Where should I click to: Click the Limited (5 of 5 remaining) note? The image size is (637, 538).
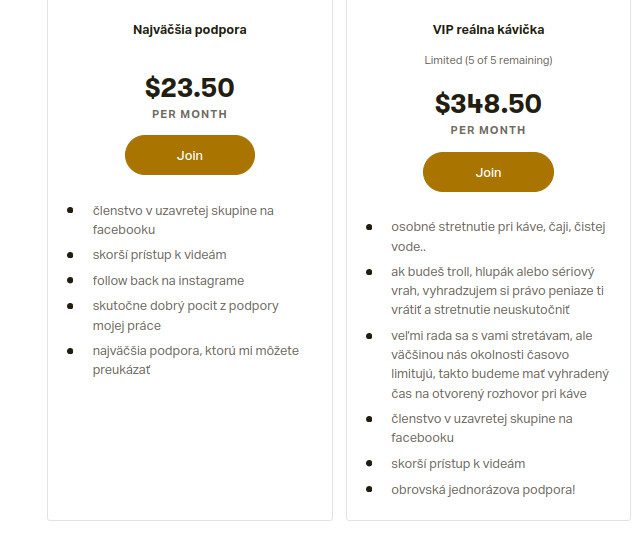[x=488, y=60]
